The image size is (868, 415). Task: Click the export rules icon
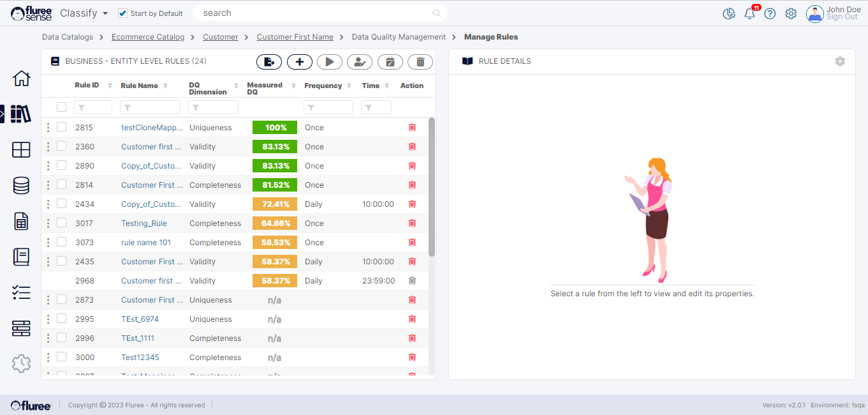(x=269, y=62)
